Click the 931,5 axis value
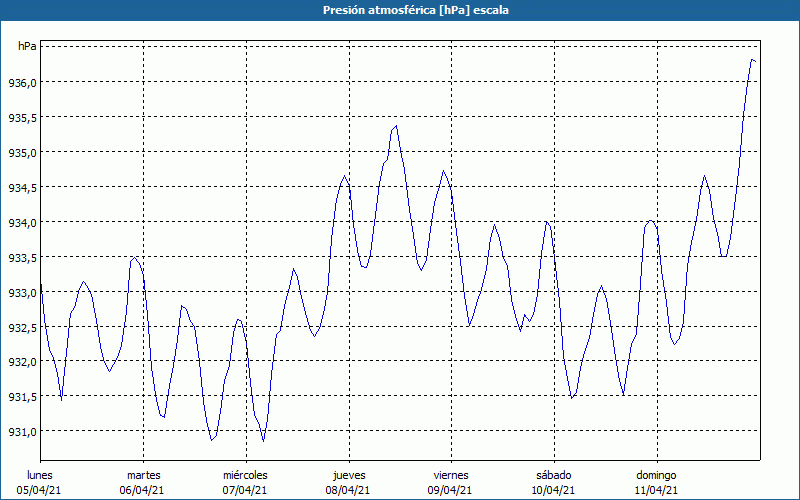Screen dimensions: 800x500 23,396
